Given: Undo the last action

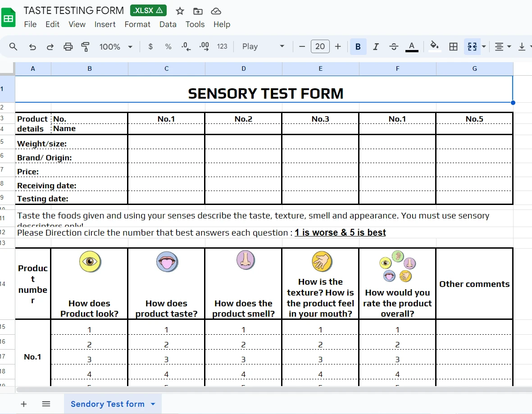Looking at the screenshot, I should [32, 46].
